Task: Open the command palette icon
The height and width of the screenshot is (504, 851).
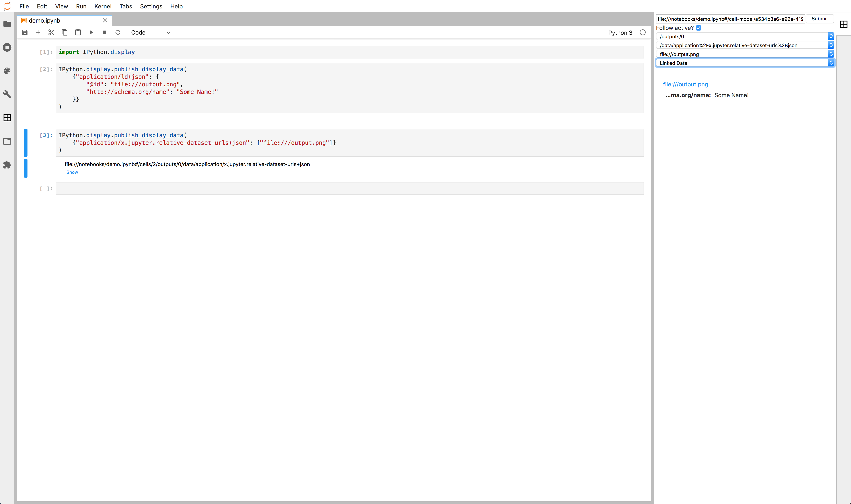Action: pos(7,71)
